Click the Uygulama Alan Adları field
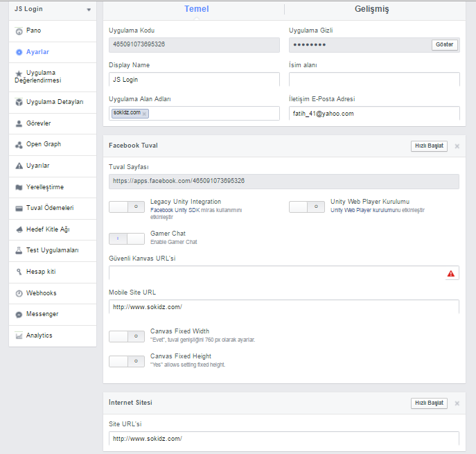476x454 pixels. point(194,114)
